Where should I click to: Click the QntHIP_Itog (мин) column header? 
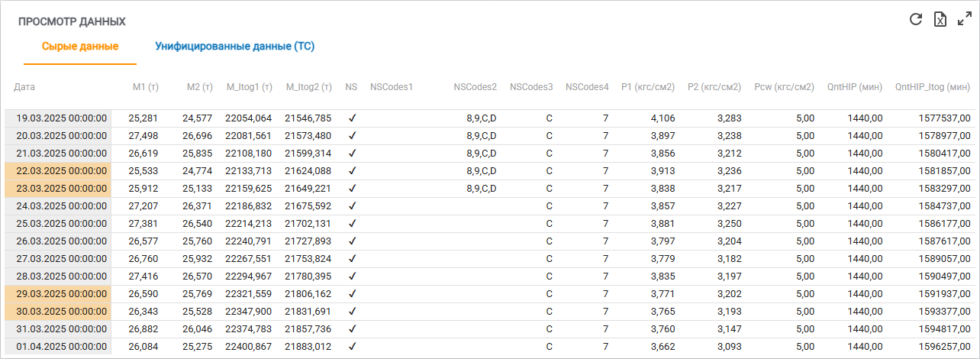[x=932, y=87]
